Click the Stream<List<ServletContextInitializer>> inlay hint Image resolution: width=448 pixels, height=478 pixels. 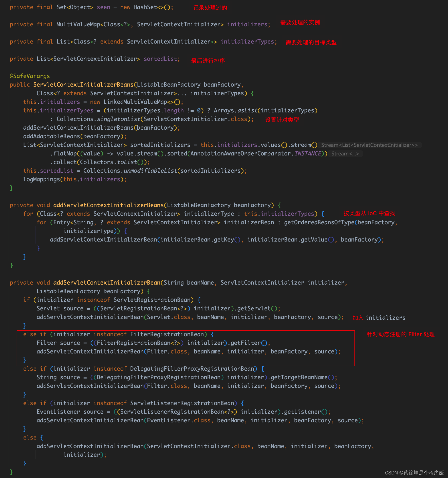tap(370, 145)
